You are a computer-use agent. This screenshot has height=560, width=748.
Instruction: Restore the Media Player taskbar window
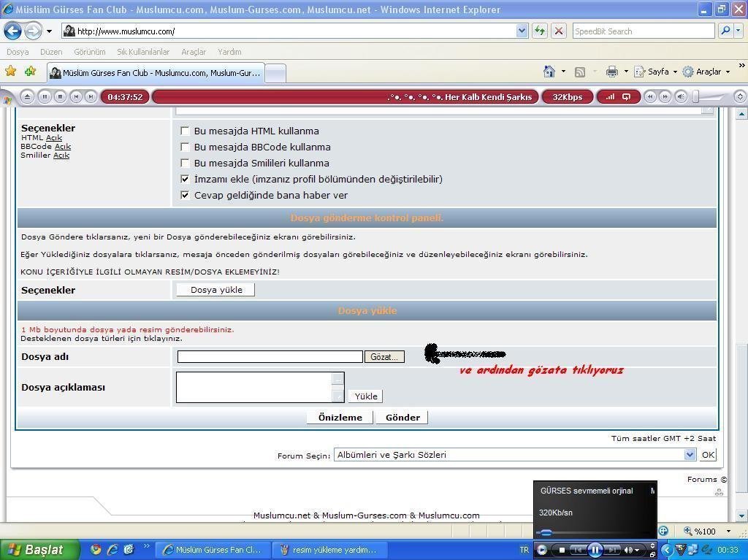[x=652, y=555]
